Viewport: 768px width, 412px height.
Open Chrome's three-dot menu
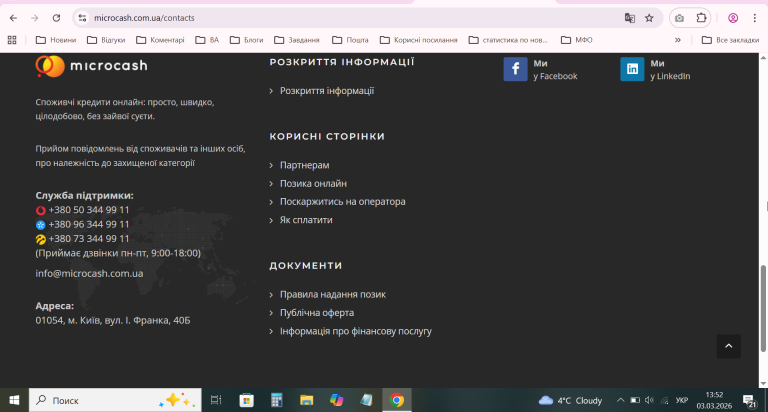click(754, 18)
